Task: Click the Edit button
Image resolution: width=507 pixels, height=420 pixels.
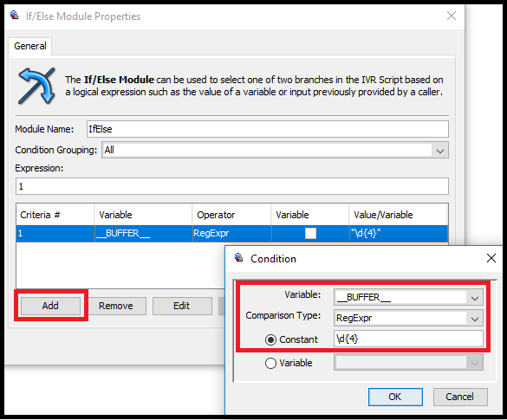Action: (182, 306)
